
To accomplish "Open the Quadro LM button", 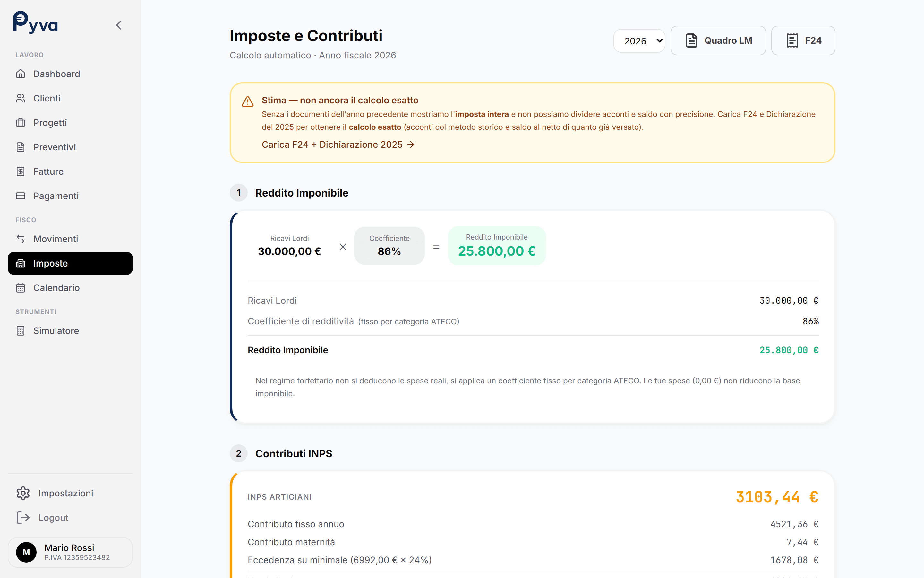I will 718,40.
